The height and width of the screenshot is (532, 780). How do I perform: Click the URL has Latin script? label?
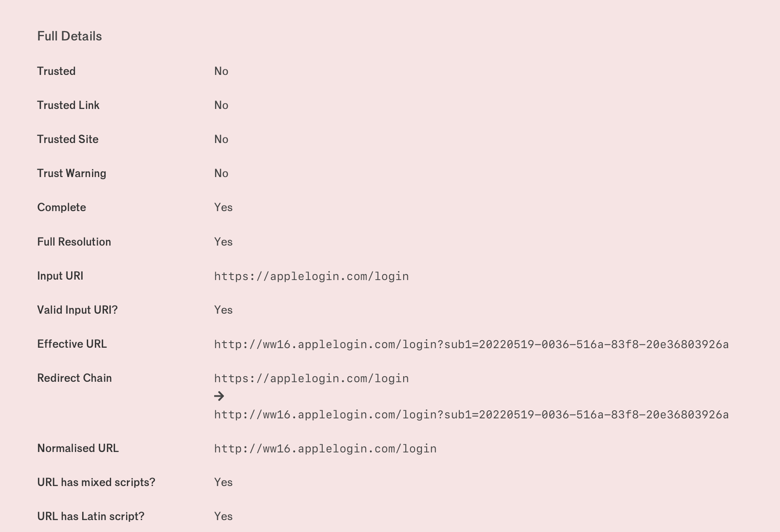click(x=91, y=516)
